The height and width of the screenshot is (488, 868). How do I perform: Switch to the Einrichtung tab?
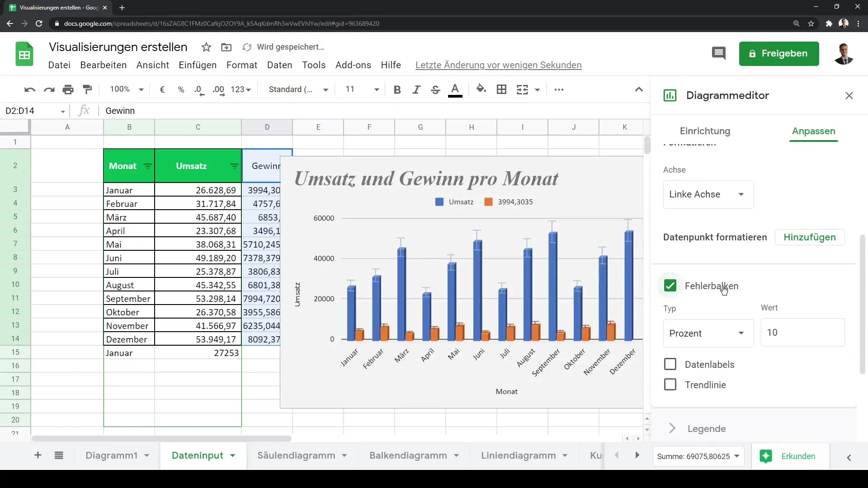pyautogui.click(x=705, y=131)
